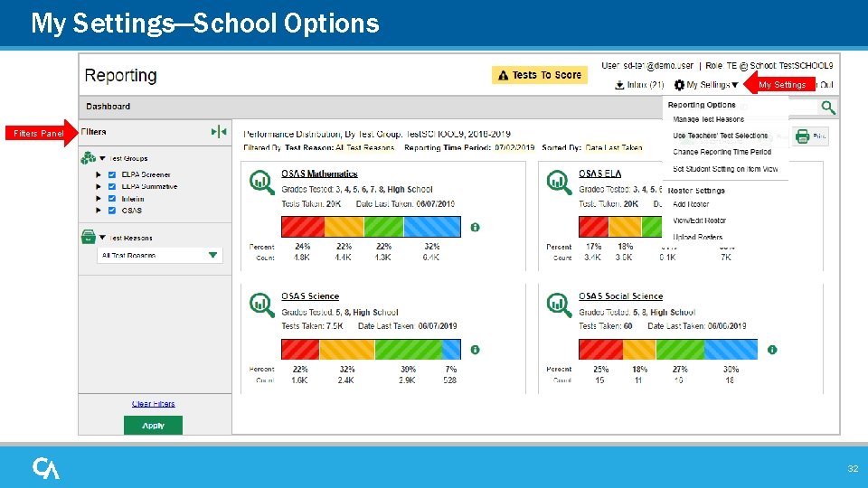Viewport: 868px width, 488px height.
Task: Click 'Date Last Taken' sorted by value
Action: point(614,147)
